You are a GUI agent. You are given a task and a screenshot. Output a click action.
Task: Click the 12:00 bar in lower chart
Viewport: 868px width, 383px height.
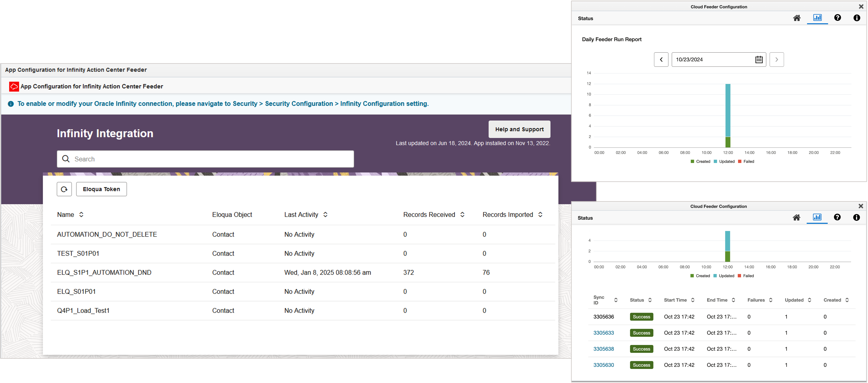728,246
